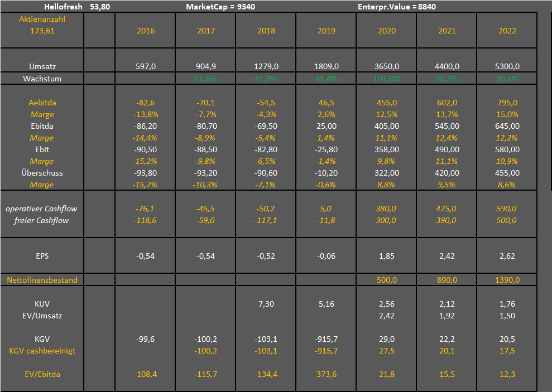Select Umsatz value 3650,0
Image resolution: width=552 pixels, height=392 pixels.
387,66
